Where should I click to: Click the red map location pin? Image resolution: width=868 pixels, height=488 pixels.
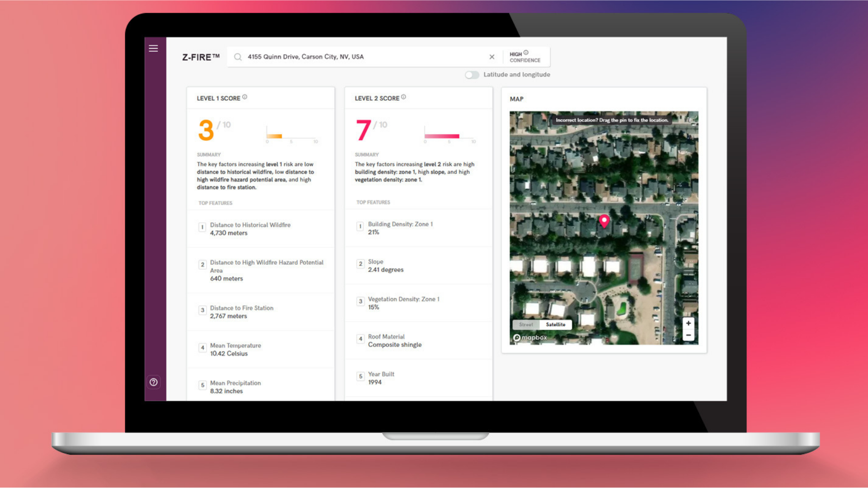pyautogui.click(x=604, y=221)
